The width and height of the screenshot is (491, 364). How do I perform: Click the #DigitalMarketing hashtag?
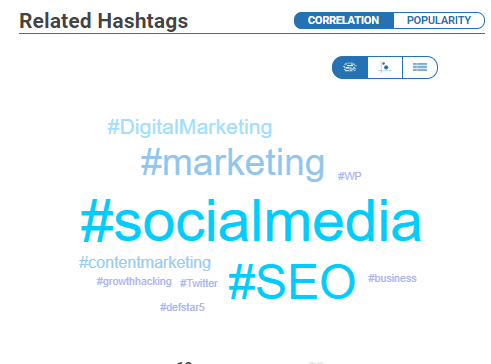click(x=190, y=127)
